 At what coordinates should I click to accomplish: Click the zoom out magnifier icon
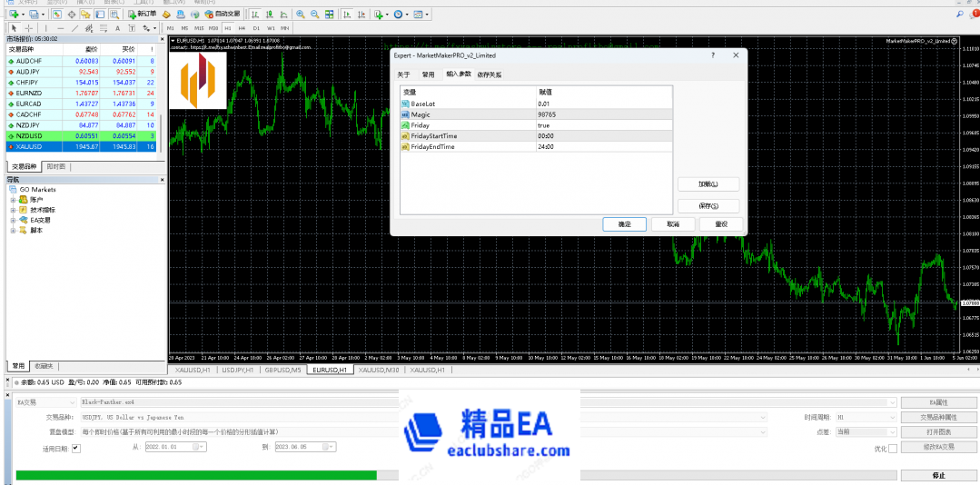click(x=314, y=15)
